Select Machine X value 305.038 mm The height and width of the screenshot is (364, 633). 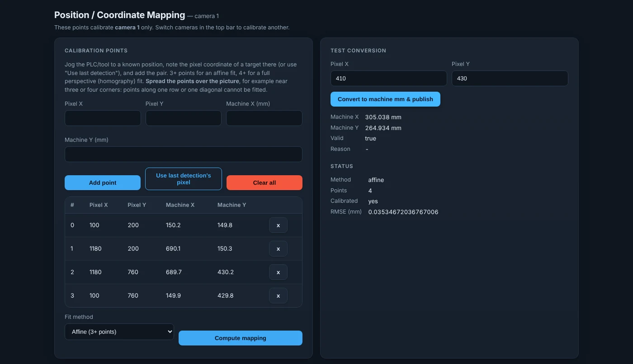[x=383, y=117]
